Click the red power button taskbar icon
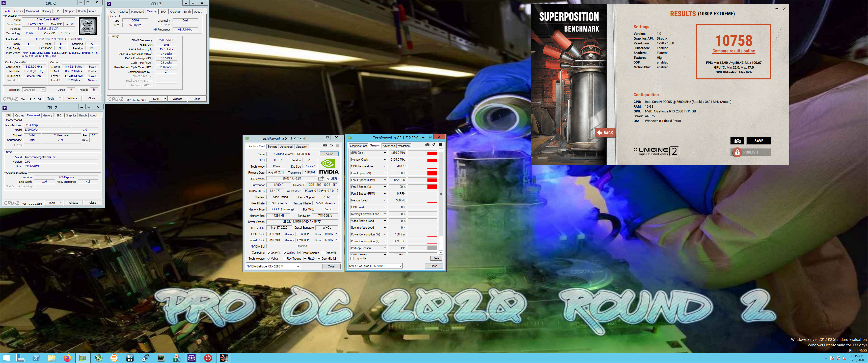 tap(208, 358)
